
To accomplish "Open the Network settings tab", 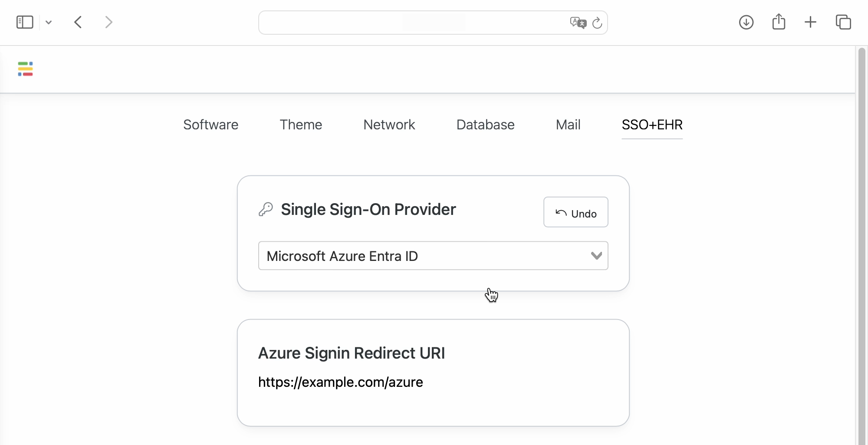I will click(x=389, y=125).
